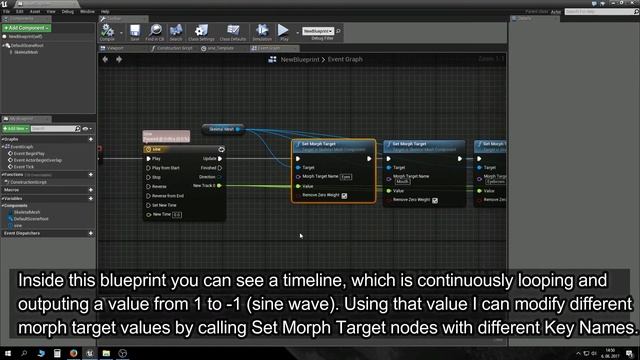Add new variable with Variables plus icon

coord(91,198)
